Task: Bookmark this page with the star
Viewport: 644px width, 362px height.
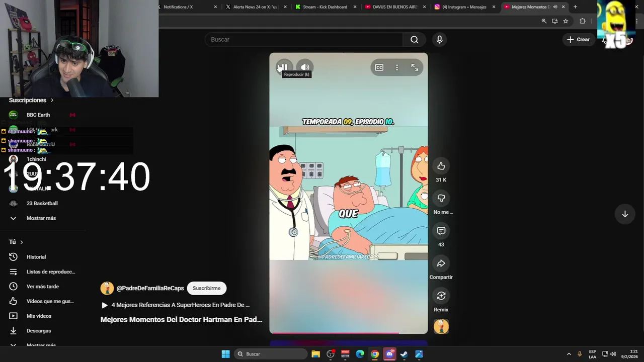Action: (566, 21)
